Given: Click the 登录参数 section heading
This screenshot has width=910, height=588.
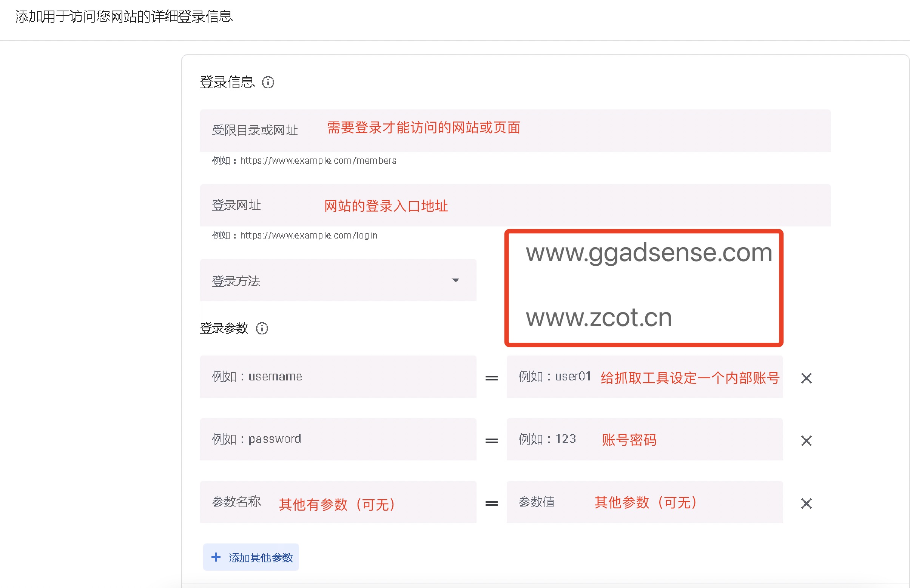Looking at the screenshot, I should (x=224, y=328).
